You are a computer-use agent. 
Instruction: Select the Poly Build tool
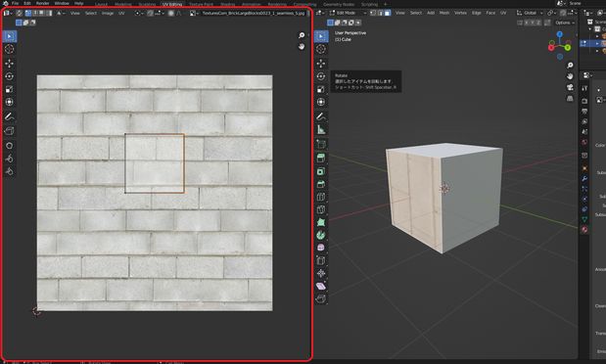pyautogui.click(x=321, y=222)
